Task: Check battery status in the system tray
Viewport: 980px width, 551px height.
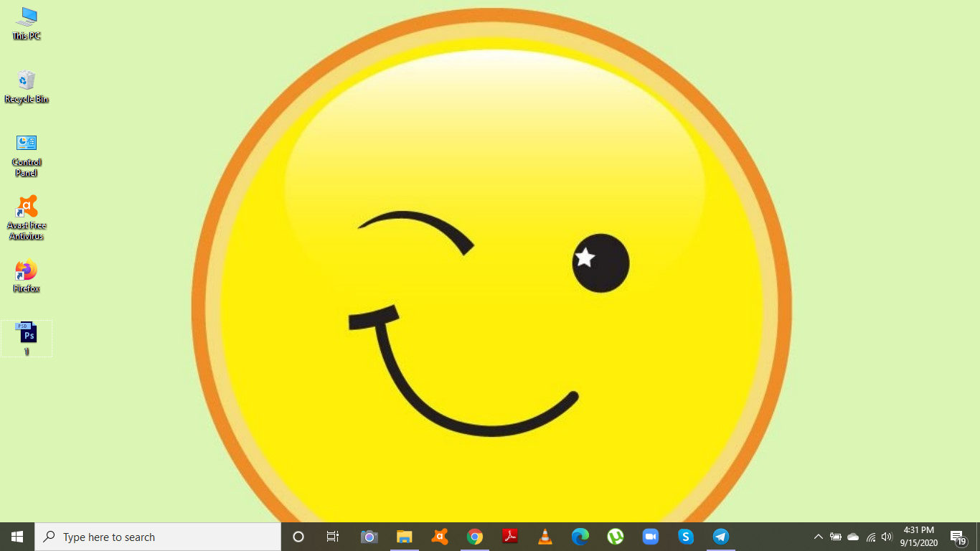Action: click(x=836, y=537)
